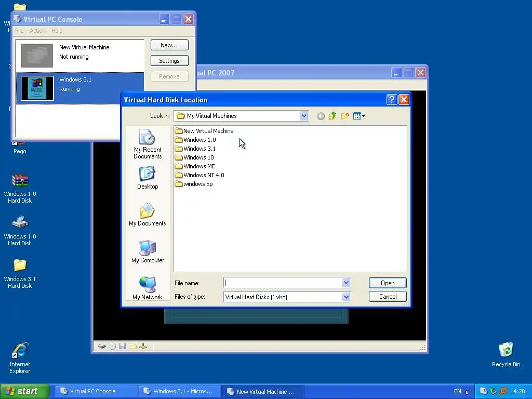Click the dialog's Help question mark button
The width and height of the screenshot is (532, 399).
[x=392, y=100]
